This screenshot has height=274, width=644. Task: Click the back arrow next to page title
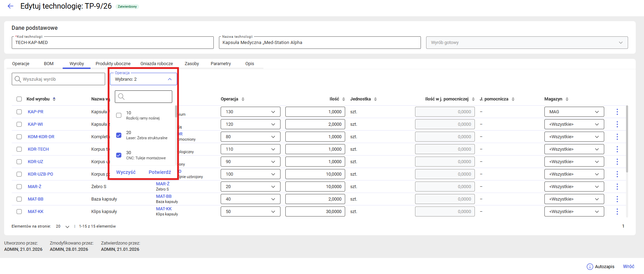coord(10,6)
